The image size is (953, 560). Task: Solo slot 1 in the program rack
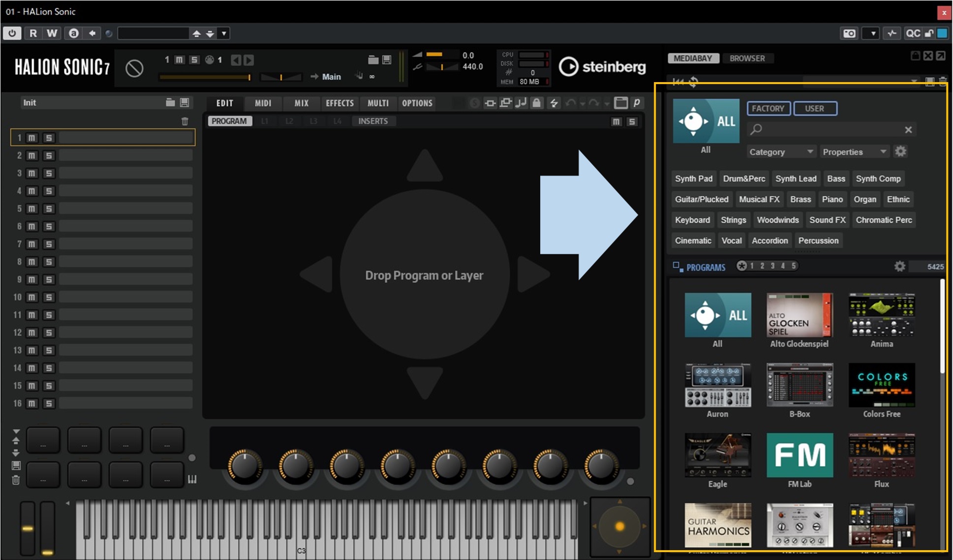[x=49, y=138]
